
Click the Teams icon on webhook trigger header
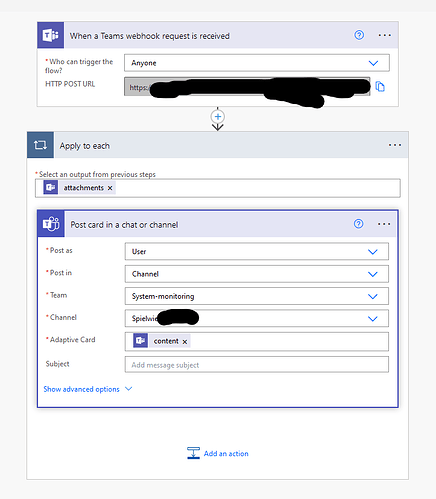(50, 35)
